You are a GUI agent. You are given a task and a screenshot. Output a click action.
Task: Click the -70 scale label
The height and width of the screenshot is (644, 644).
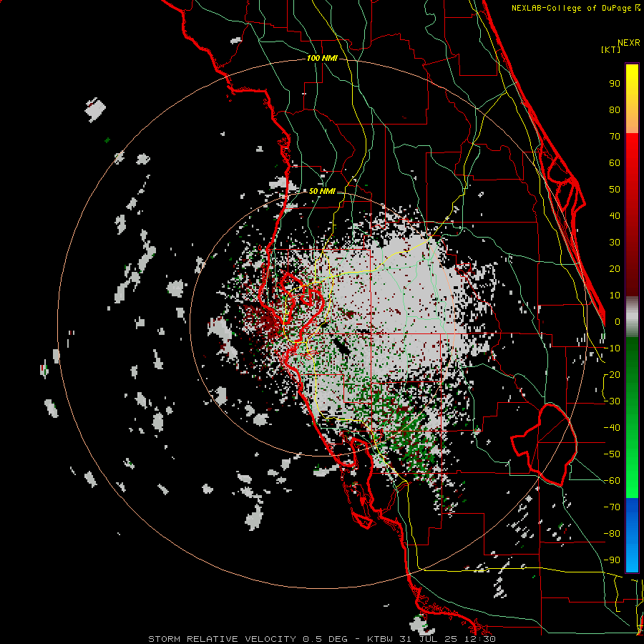[612, 507]
